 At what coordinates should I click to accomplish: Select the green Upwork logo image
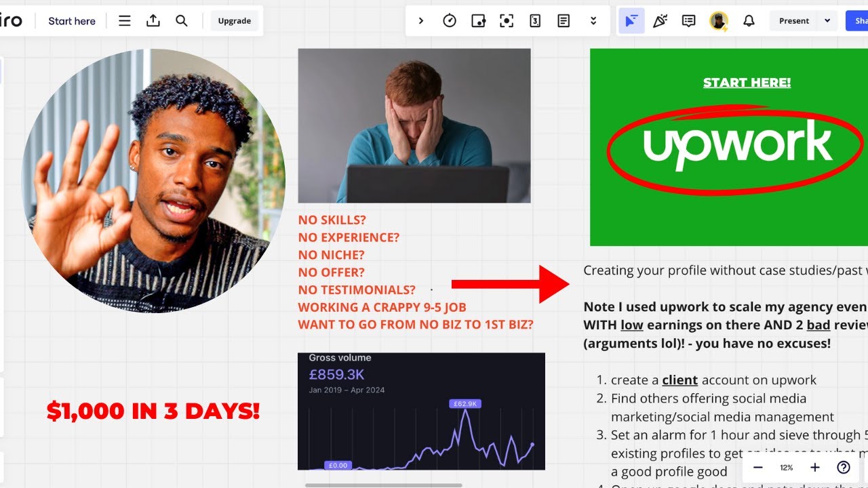[x=729, y=147]
